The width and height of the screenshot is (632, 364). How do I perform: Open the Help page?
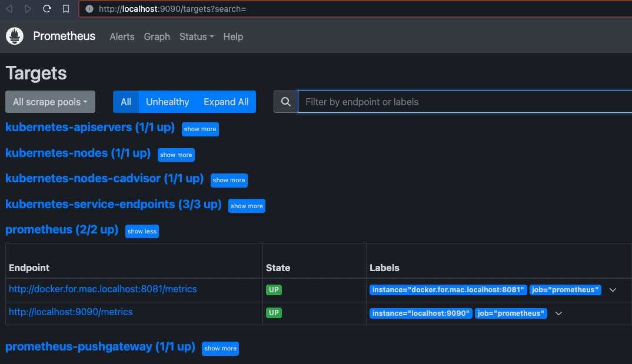(x=233, y=36)
